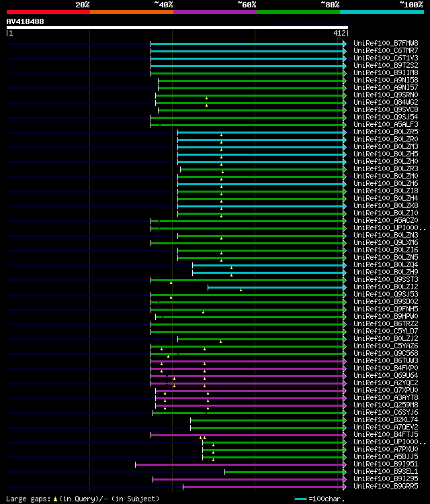The height and width of the screenshot is (504, 430).
Task: Click the UniRef100_B0LZQ4 hit name
Action: (386, 265)
